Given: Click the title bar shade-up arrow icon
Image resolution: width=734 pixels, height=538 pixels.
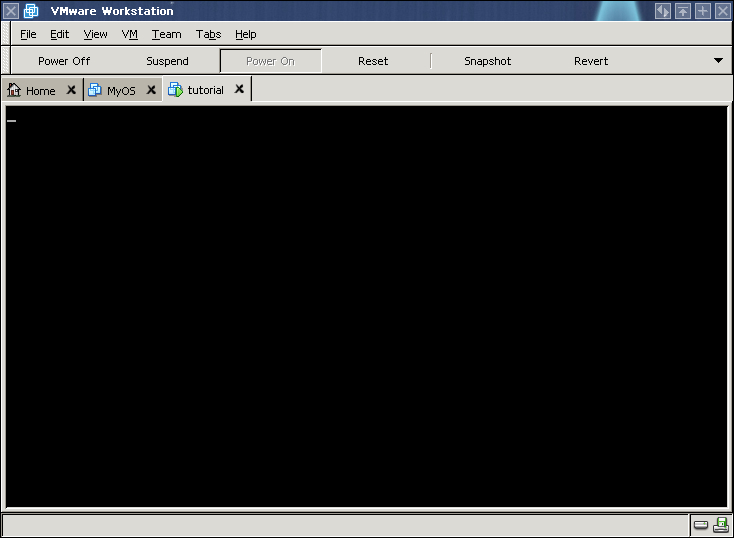Looking at the screenshot, I should [x=683, y=11].
